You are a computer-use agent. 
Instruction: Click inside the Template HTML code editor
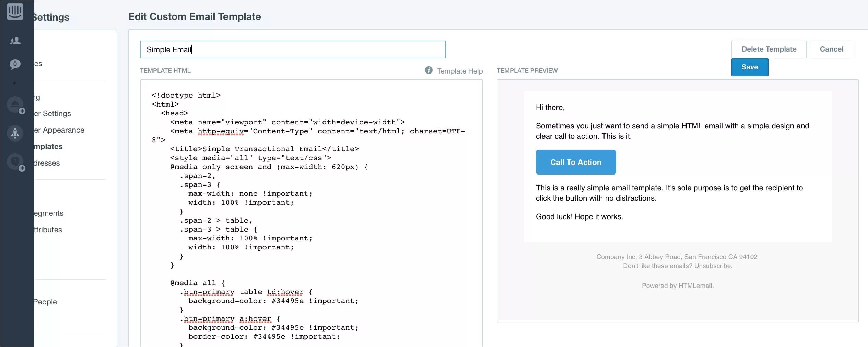pyautogui.click(x=311, y=213)
